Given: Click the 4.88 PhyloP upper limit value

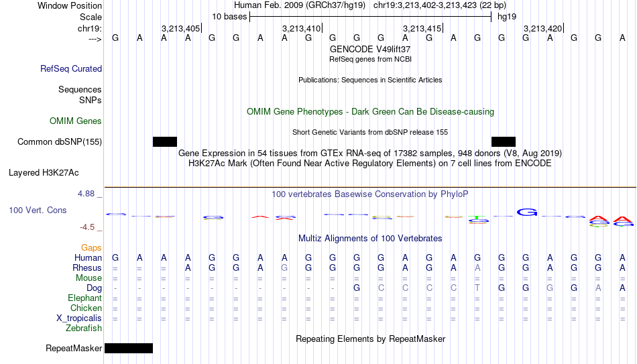Looking at the screenshot, I should point(86,194).
